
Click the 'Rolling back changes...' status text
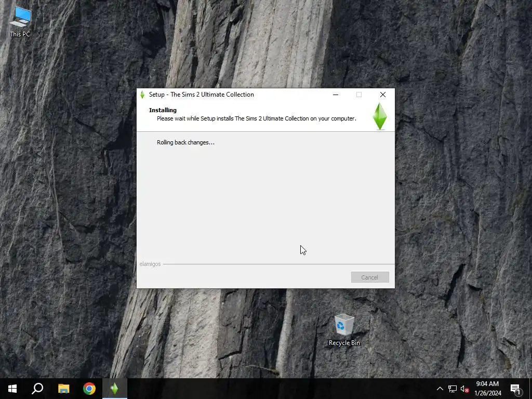point(185,142)
